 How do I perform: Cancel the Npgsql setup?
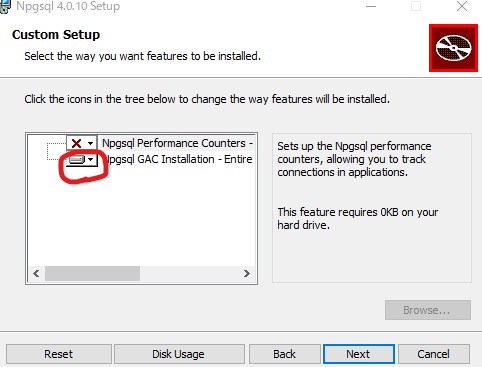[433, 354]
